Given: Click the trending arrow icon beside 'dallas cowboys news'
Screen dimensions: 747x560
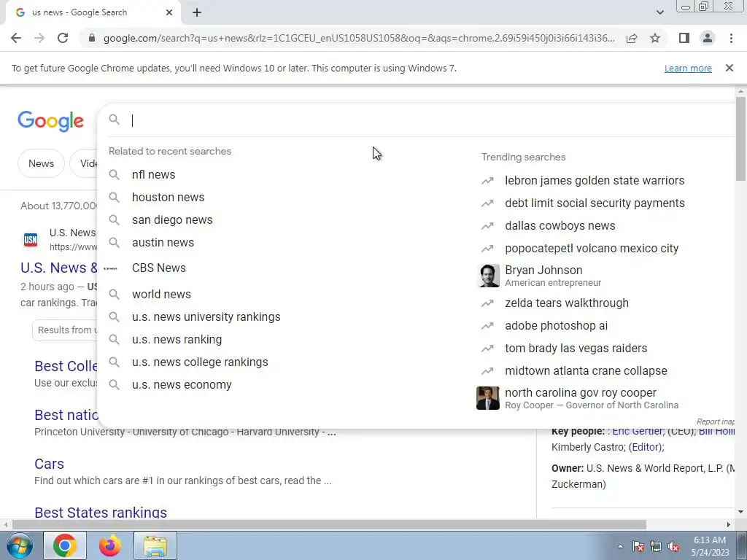Looking at the screenshot, I should click(487, 226).
